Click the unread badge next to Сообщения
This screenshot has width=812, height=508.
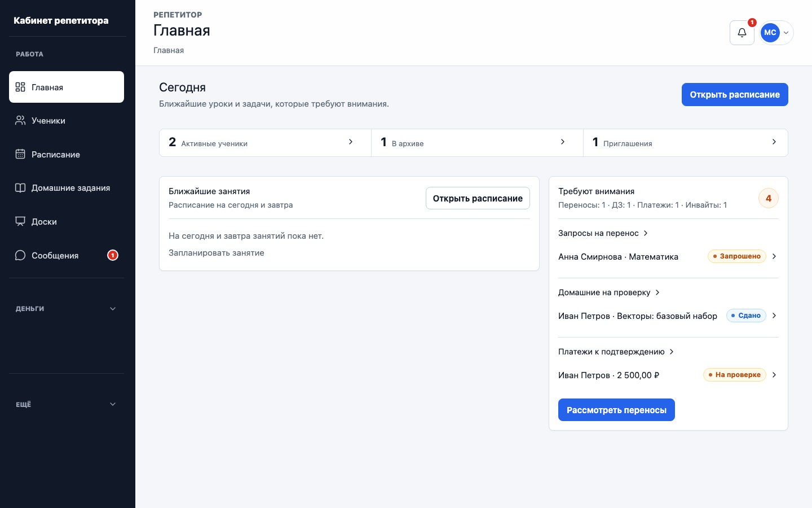(113, 255)
